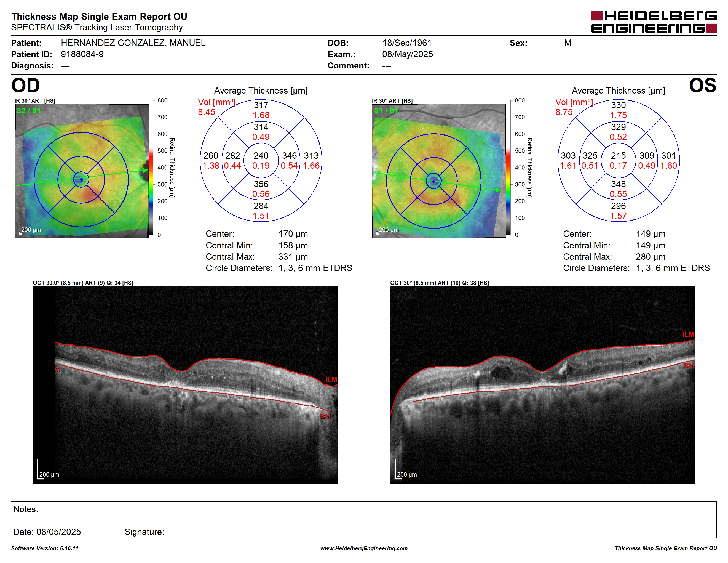The image size is (728, 563).
Task: Click OS inner temporal thickness 309
Action: [647, 156]
